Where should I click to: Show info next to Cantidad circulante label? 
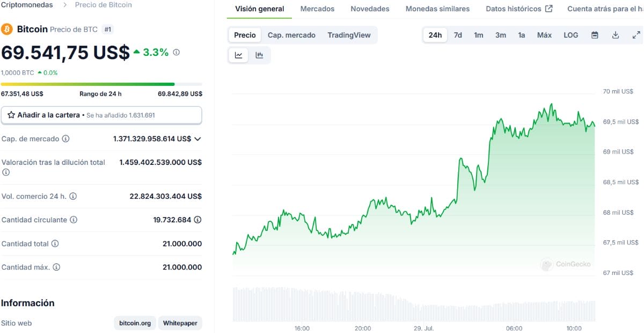pyautogui.click(x=74, y=220)
